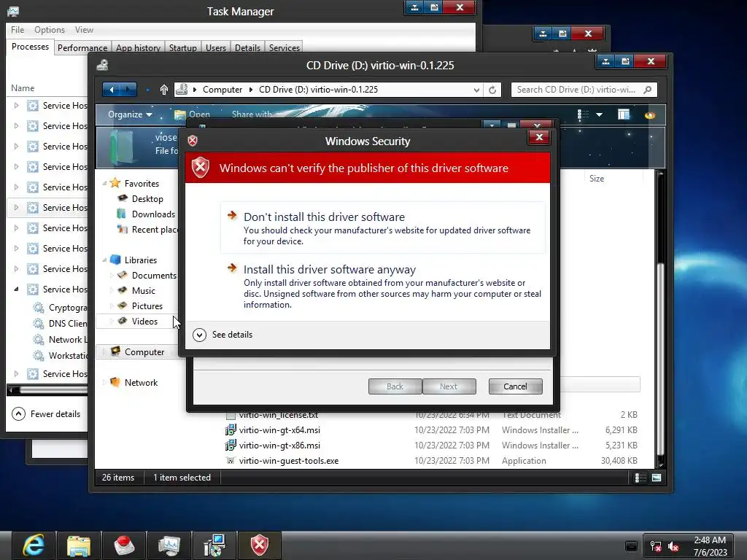Image resolution: width=747 pixels, height=560 pixels.
Task: Click the keyboard tray icon
Action: pos(631,546)
